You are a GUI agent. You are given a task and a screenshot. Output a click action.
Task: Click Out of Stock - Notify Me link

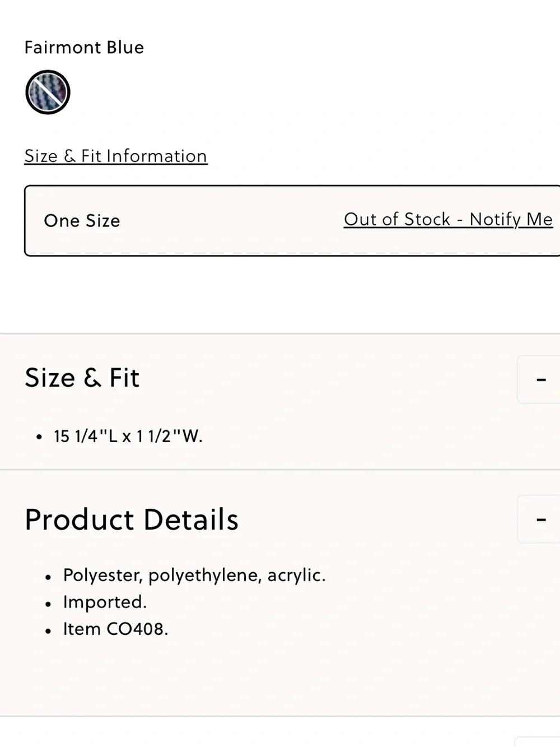448,219
